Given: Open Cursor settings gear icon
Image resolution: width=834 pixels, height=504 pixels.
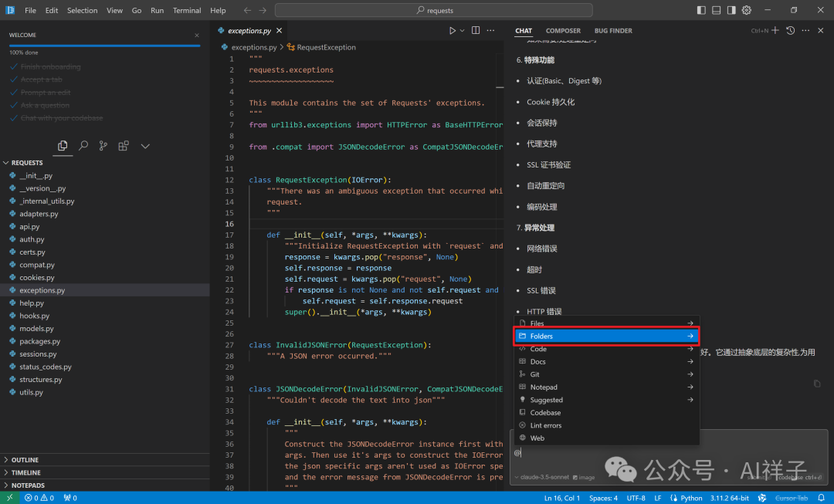Looking at the screenshot, I should pos(747,10).
